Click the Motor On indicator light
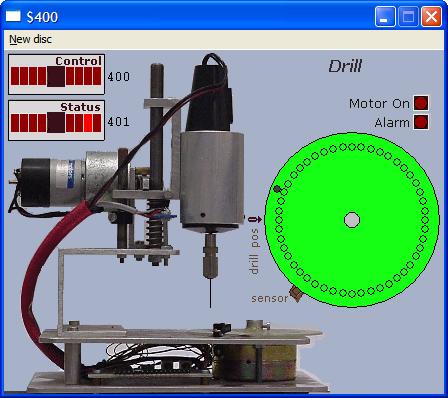Viewport: 448px width, 398px height. click(x=421, y=103)
